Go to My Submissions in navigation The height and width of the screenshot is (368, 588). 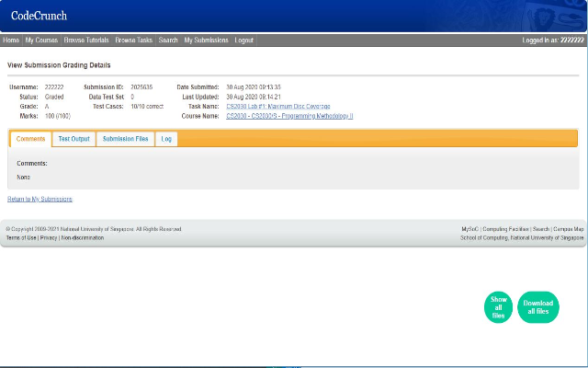click(x=206, y=40)
